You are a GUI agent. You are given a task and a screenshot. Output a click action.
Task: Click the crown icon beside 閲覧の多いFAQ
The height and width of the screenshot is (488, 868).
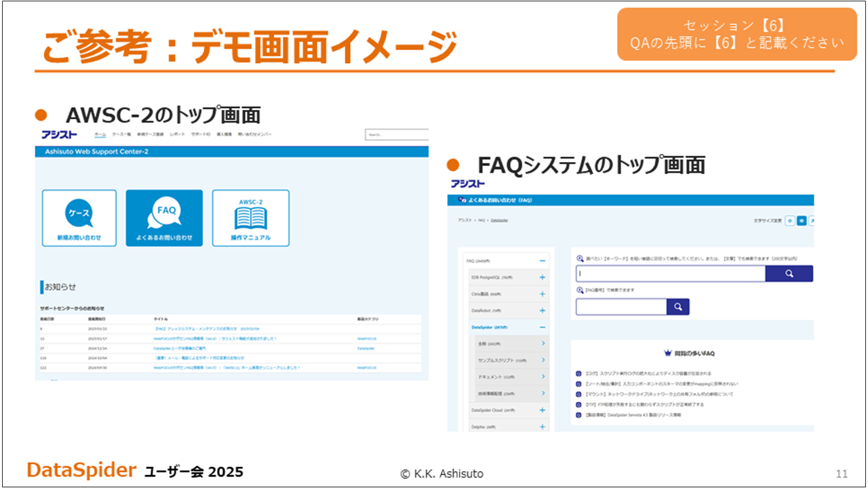pos(667,353)
